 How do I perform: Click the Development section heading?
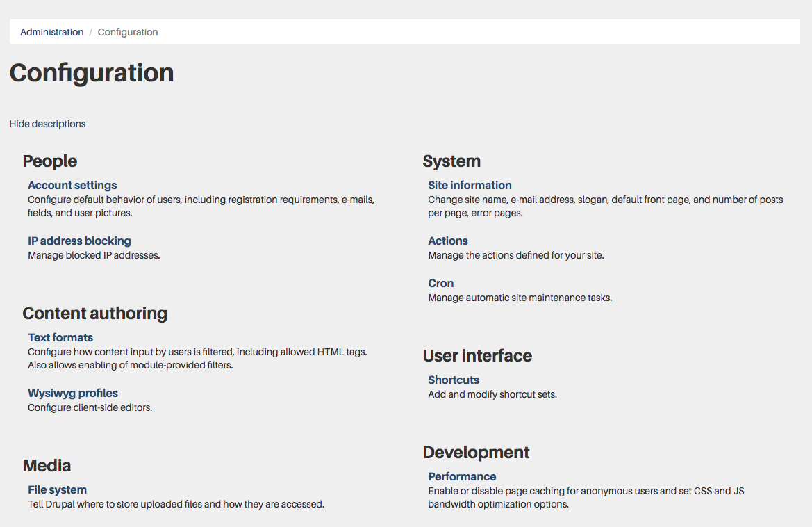477,453
